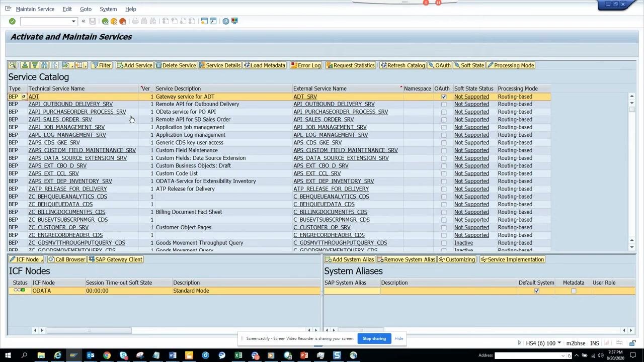The width and height of the screenshot is (644, 362).
Task: Open Excel from the Windows taskbar
Action: (x=238, y=355)
